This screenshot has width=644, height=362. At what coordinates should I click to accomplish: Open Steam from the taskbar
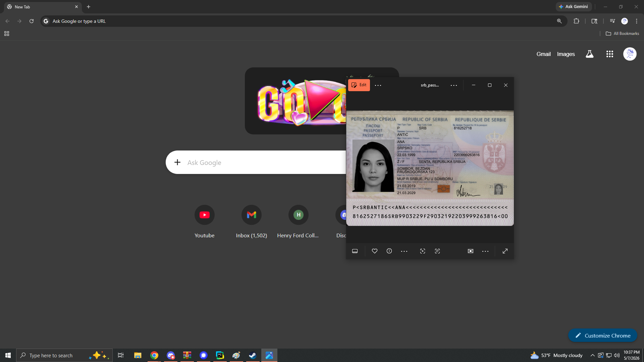[x=253, y=355]
